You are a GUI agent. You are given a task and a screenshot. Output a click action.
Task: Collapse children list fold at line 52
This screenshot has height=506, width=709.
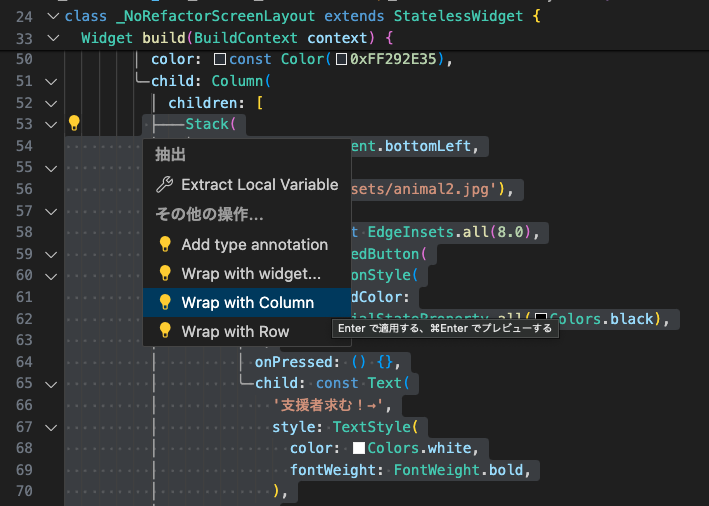(52, 104)
